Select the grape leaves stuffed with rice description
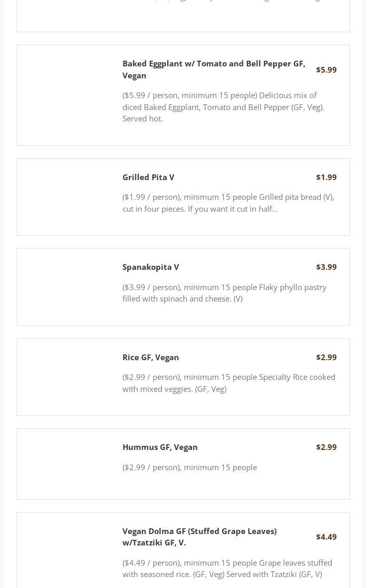Image resolution: width=366 pixels, height=588 pixels. coord(227,568)
